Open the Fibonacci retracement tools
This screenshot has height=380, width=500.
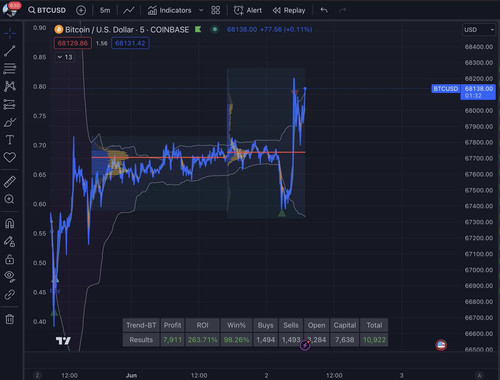click(10, 69)
